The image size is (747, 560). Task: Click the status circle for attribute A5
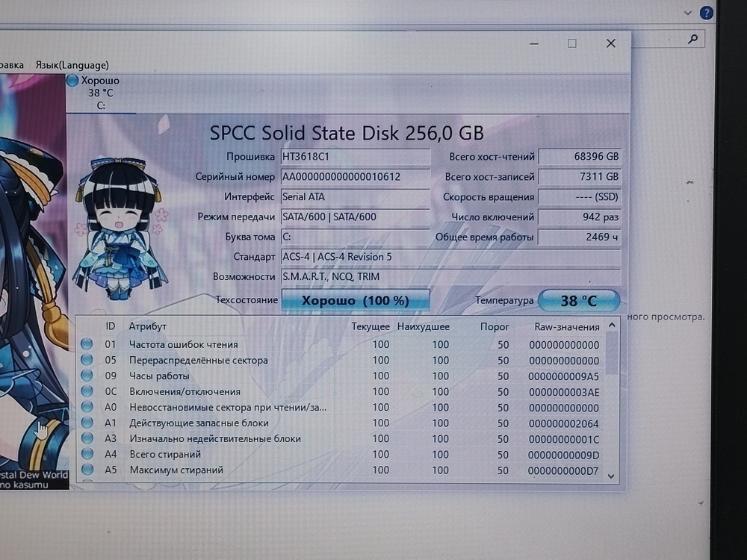click(x=87, y=470)
